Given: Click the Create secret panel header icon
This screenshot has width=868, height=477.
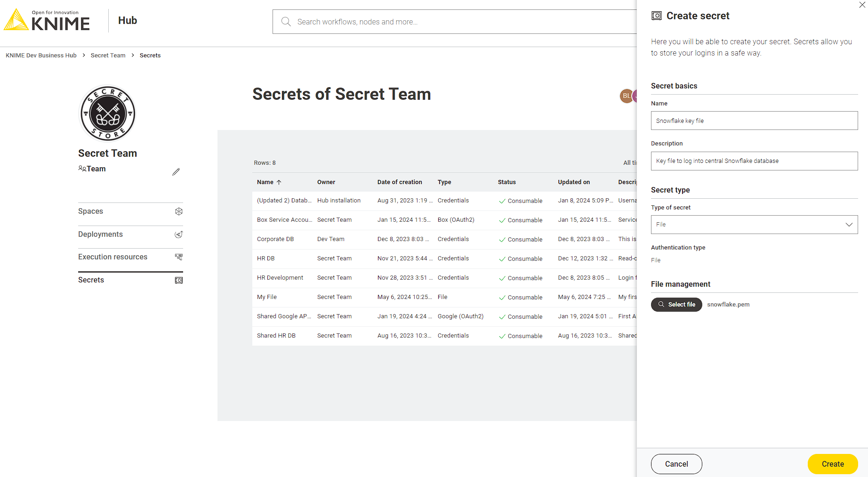Looking at the screenshot, I should click(x=656, y=16).
